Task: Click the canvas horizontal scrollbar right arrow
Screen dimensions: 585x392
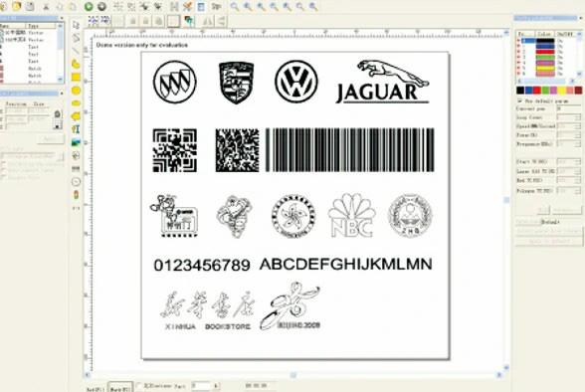Action: point(499,375)
